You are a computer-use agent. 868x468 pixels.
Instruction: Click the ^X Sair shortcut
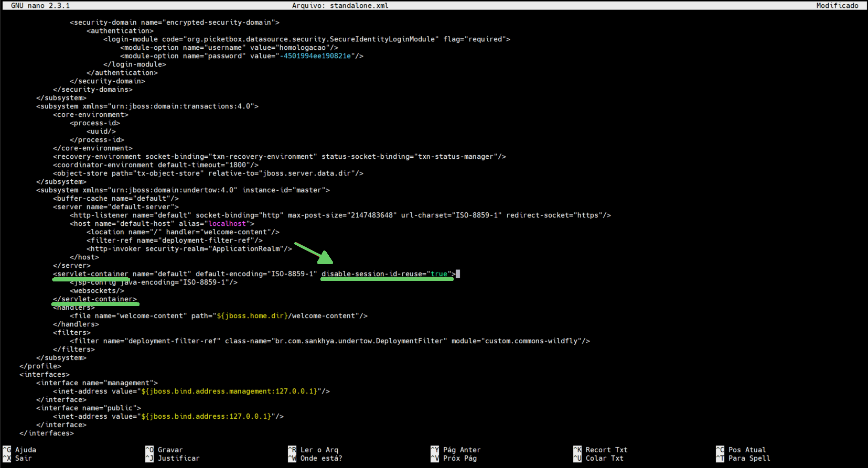tap(17, 458)
